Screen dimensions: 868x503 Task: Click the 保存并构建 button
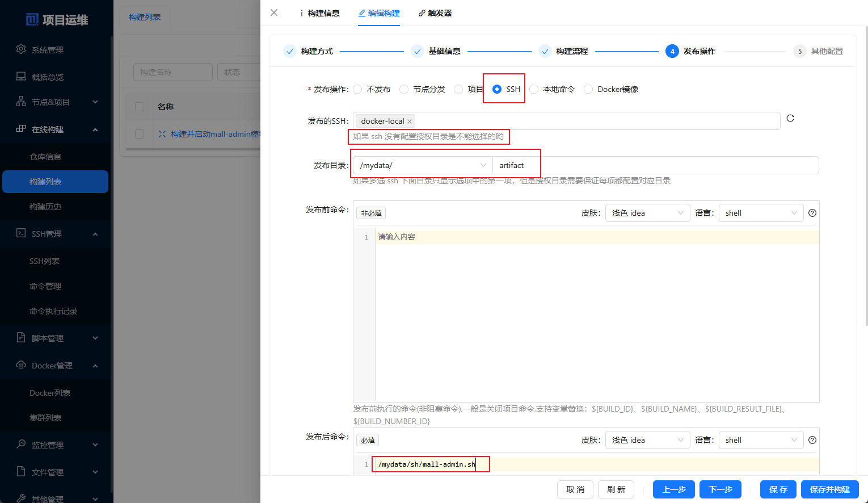click(x=829, y=489)
